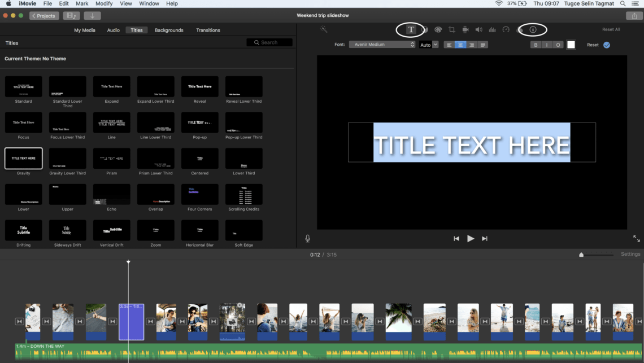Skip to the previous clip
This screenshot has width=644, height=363.
pos(456,239)
